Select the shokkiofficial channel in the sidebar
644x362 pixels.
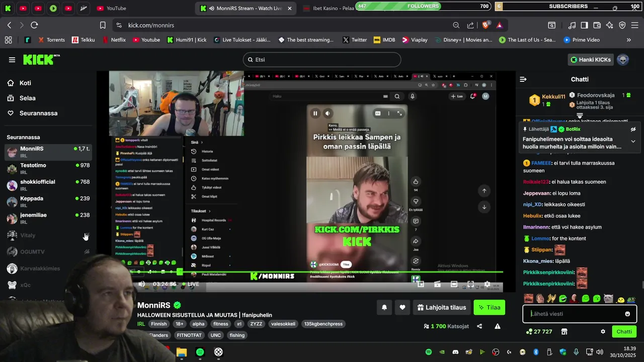point(48,185)
